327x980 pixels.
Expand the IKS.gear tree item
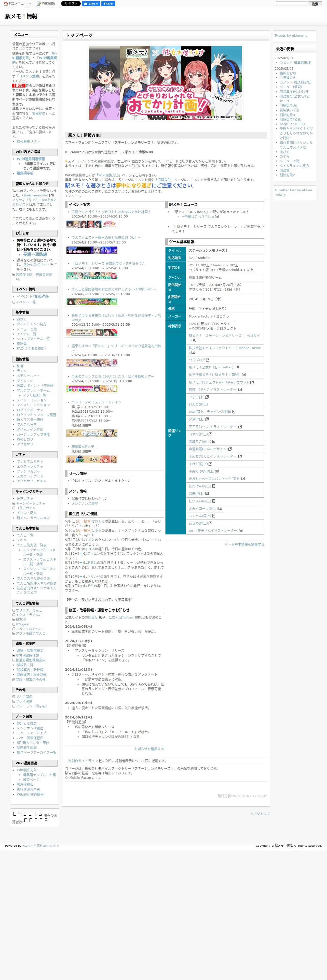(14, 624)
